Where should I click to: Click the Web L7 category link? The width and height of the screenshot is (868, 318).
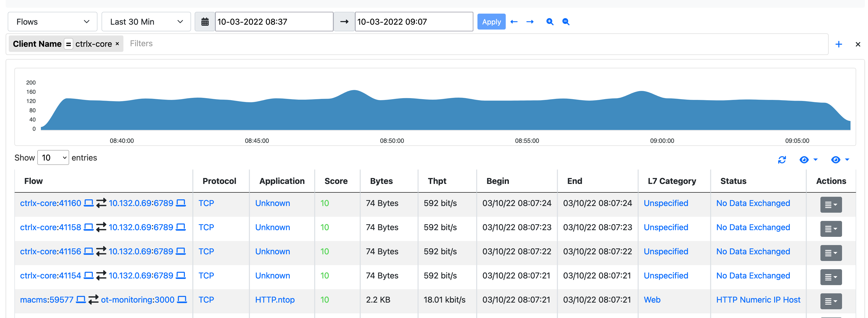pos(652,300)
